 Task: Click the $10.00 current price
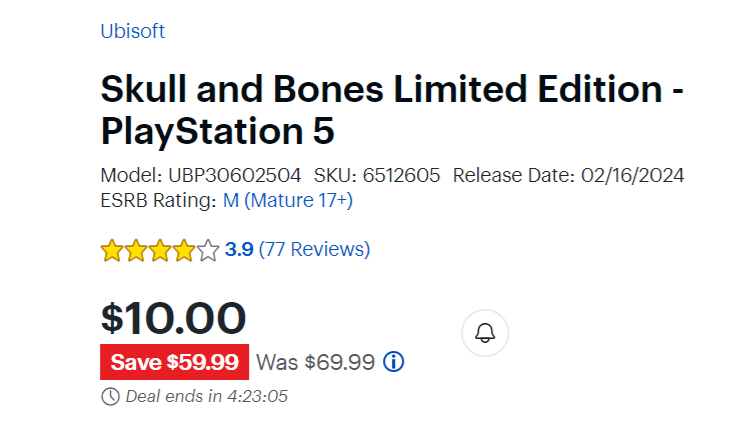[173, 318]
